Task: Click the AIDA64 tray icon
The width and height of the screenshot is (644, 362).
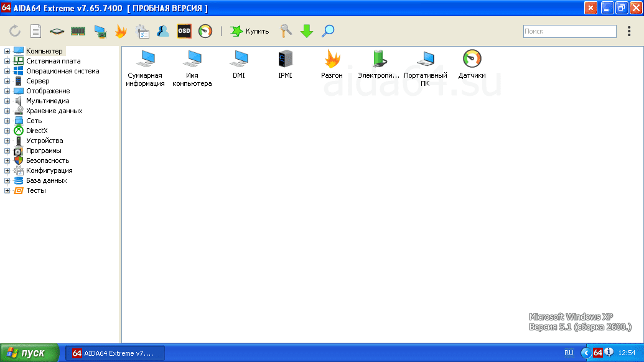Action: [x=598, y=353]
